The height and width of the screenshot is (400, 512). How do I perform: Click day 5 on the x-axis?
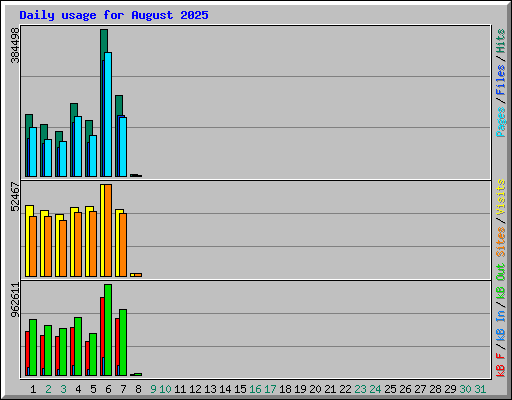93,389
